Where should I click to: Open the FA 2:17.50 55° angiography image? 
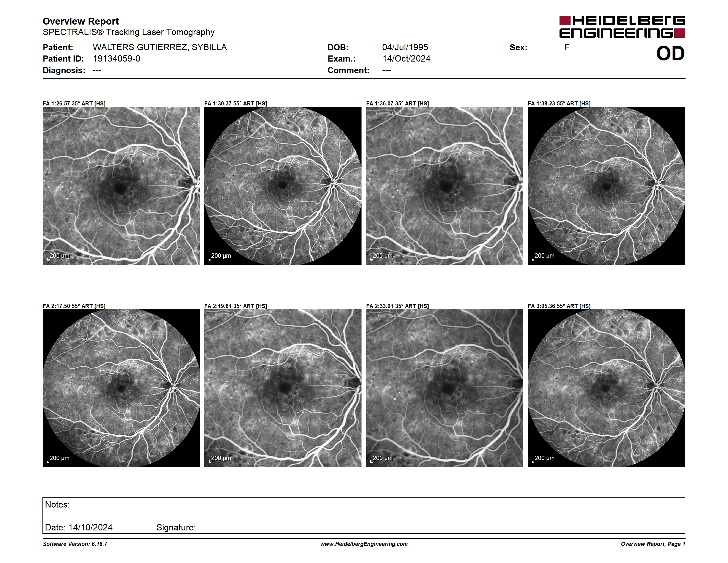coord(121,388)
